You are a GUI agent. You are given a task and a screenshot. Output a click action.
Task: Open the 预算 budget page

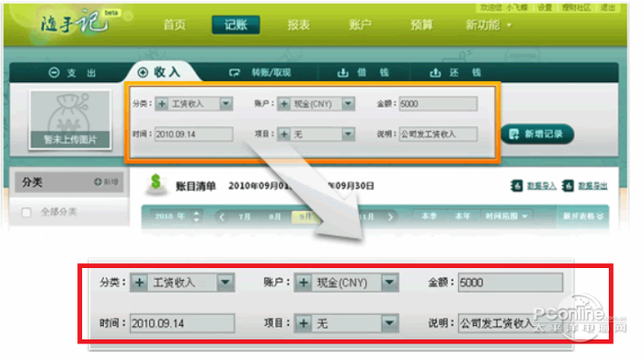click(x=421, y=25)
